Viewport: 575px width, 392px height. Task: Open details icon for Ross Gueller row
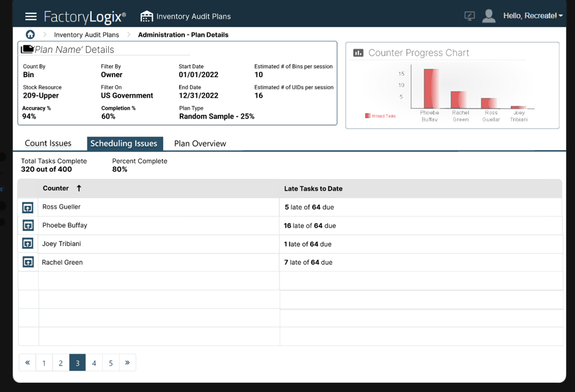(x=28, y=207)
